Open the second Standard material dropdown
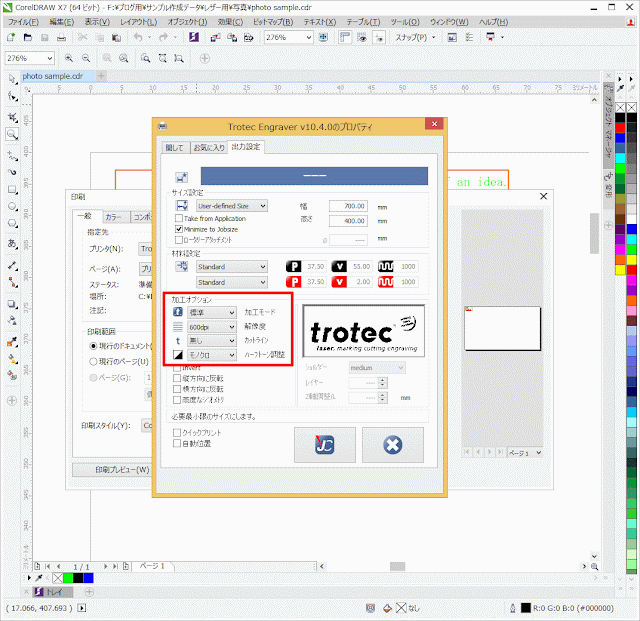Image resolution: width=640 pixels, height=621 pixels. tap(232, 283)
